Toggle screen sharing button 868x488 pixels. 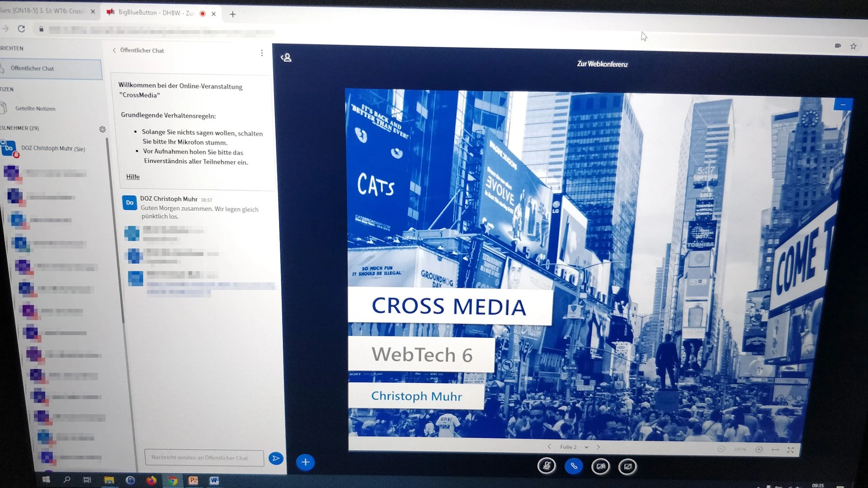click(x=627, y=466)
